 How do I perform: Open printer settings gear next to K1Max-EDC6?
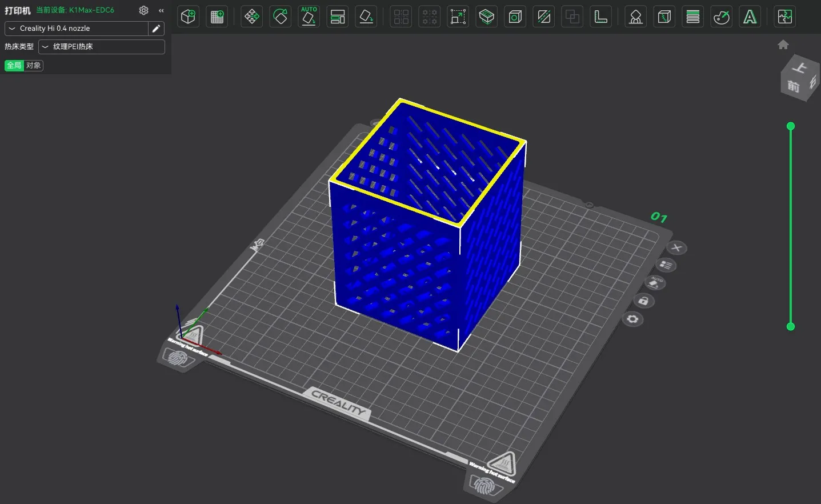(x=143, y=10)
